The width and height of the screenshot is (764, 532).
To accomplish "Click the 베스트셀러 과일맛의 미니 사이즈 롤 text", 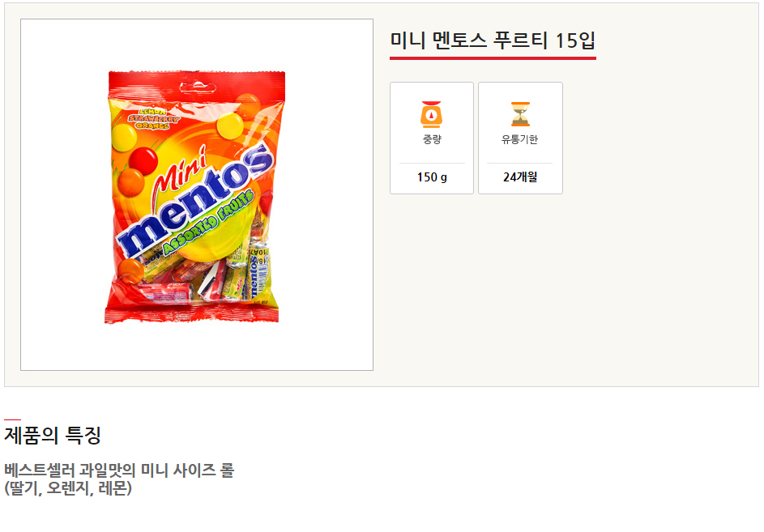I will pyautogui.click(x=118, y=470).
